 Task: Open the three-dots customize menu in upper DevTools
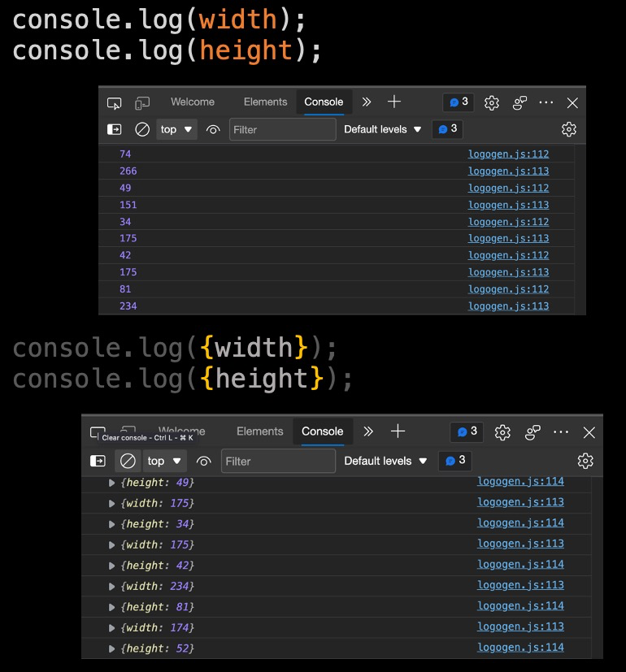point(546,102)
